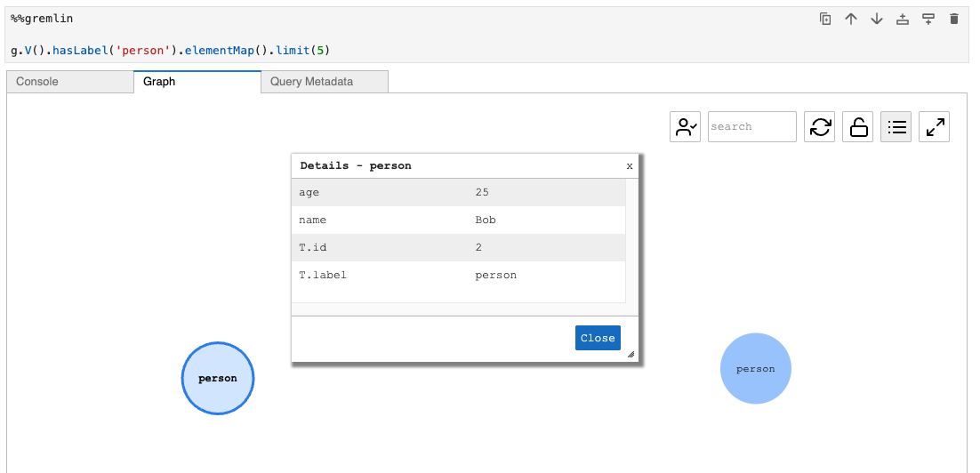
Task: Dismiss Details dialog with the x
Action: 630,165
